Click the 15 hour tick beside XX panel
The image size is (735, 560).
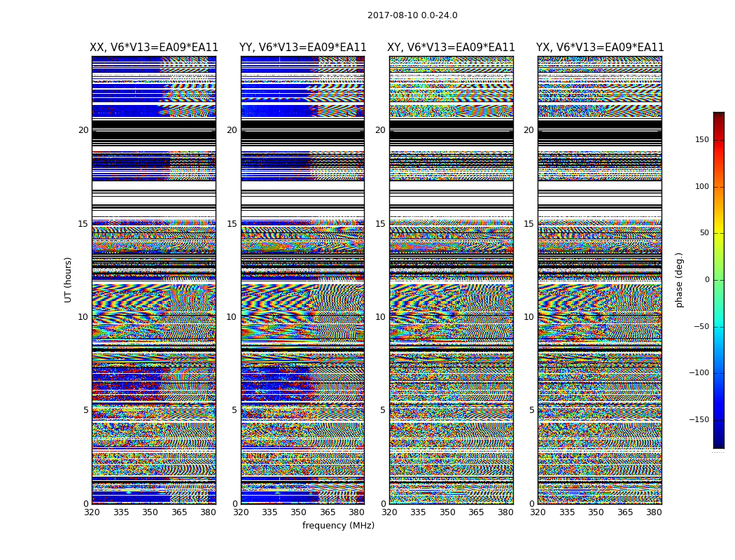click(x=83, y=224)
